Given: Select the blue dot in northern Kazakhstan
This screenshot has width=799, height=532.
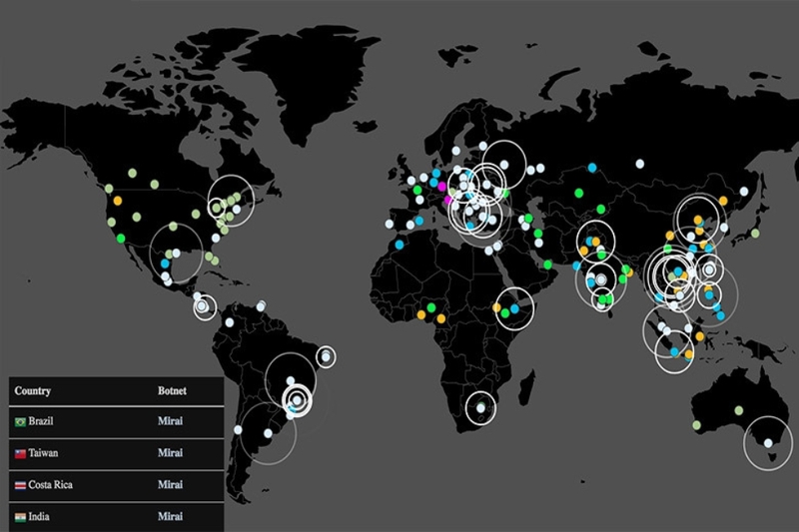Looking at the screenshot, I should [x=592, y=167].
